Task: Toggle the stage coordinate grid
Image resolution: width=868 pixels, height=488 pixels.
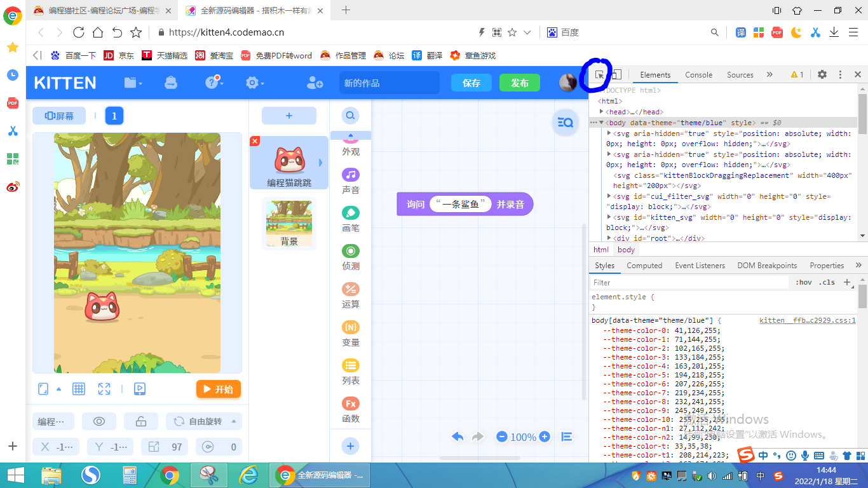Action: [79, 389]
